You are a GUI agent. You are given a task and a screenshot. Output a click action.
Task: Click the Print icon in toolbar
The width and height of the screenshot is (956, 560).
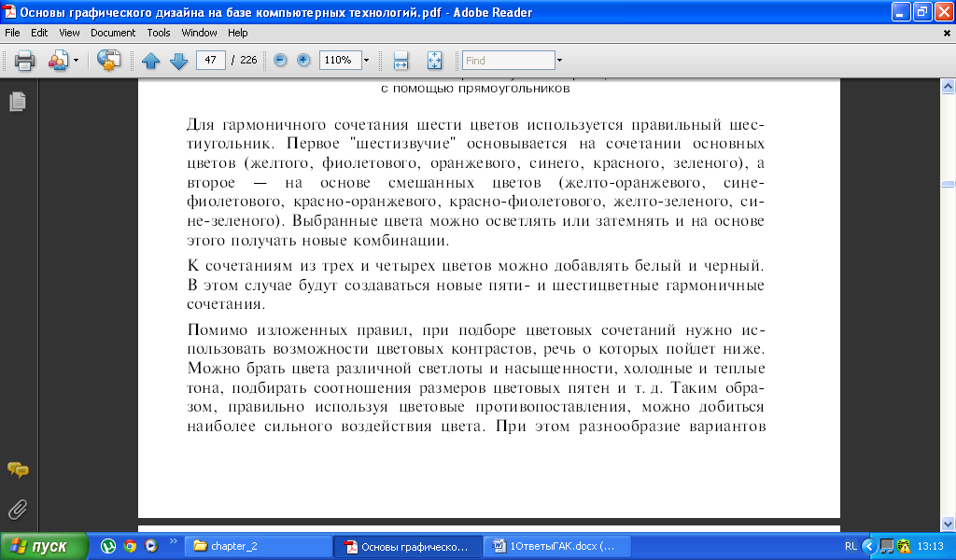[24, 61]
